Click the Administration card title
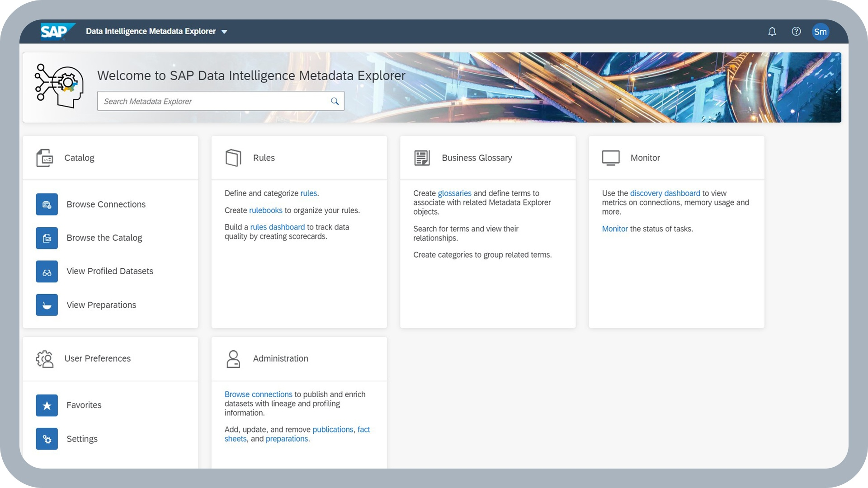The width and height of the screenshot is (868, 488). point(281,359)
